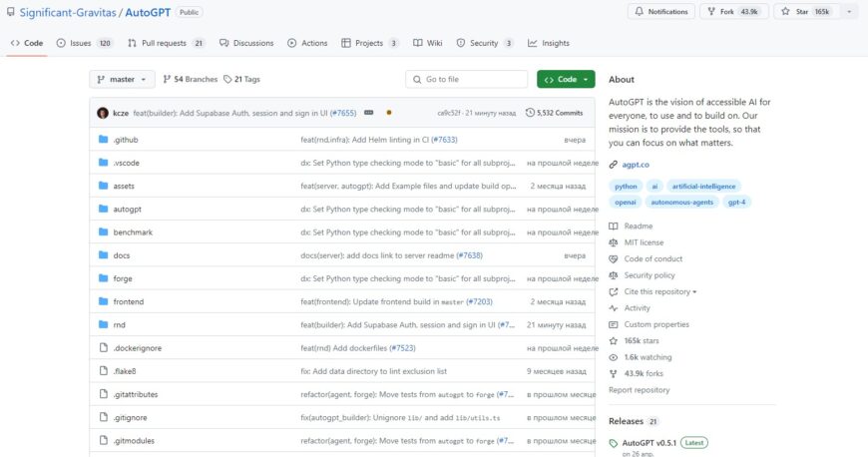The height and width of the screenshot is (457, 868).
Task: Click the Readme book icon in About
Action: coord(614,227)
